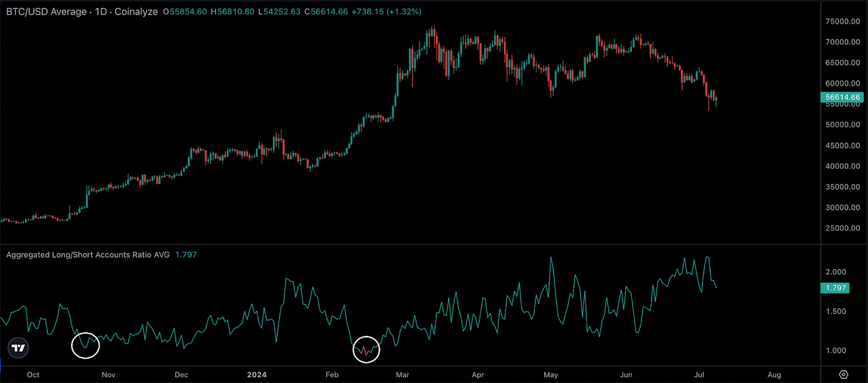This screenshot has width=868, height=383.
Task: Click the Aggregated Long/Short Accounts Ratio AVG label
Action: click(88, 255)
